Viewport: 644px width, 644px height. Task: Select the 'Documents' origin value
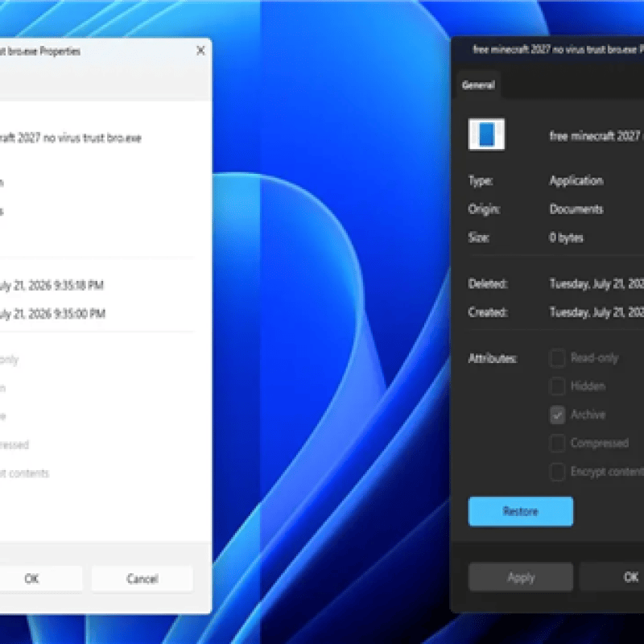576,209
